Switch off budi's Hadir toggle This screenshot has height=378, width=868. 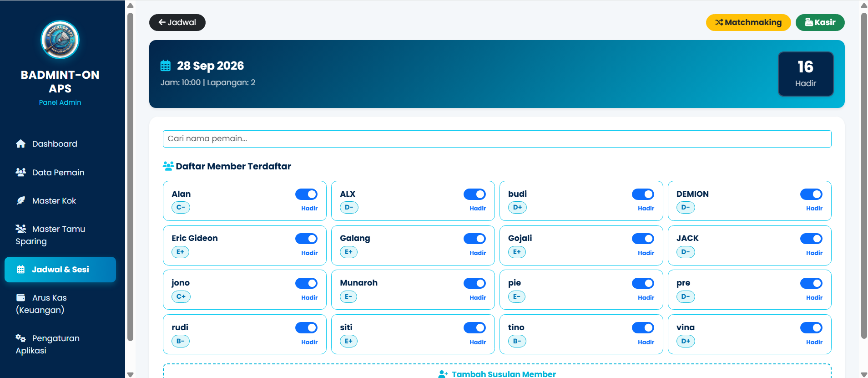click(x=643, y=194)
